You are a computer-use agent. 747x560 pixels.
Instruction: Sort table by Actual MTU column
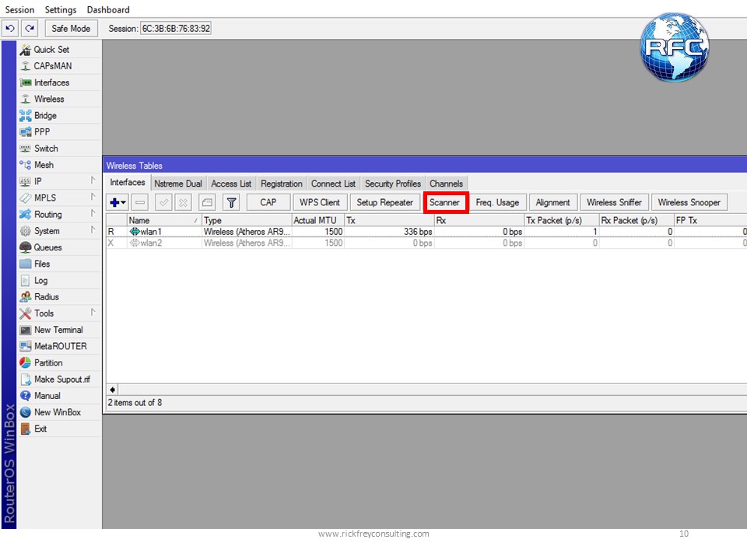pos(317,220)
